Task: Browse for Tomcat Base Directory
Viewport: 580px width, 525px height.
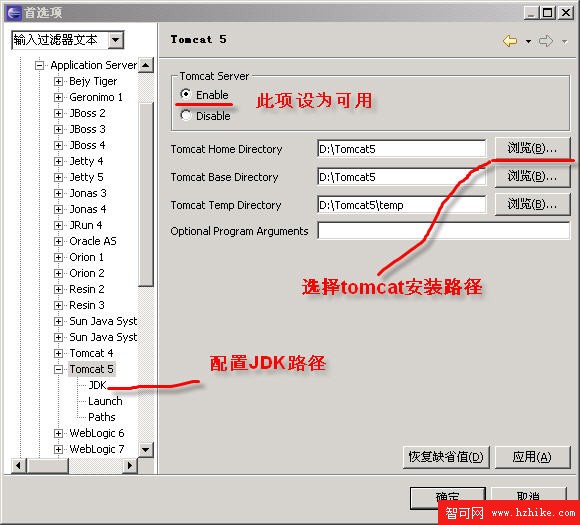Action: (x=532, y=176)
